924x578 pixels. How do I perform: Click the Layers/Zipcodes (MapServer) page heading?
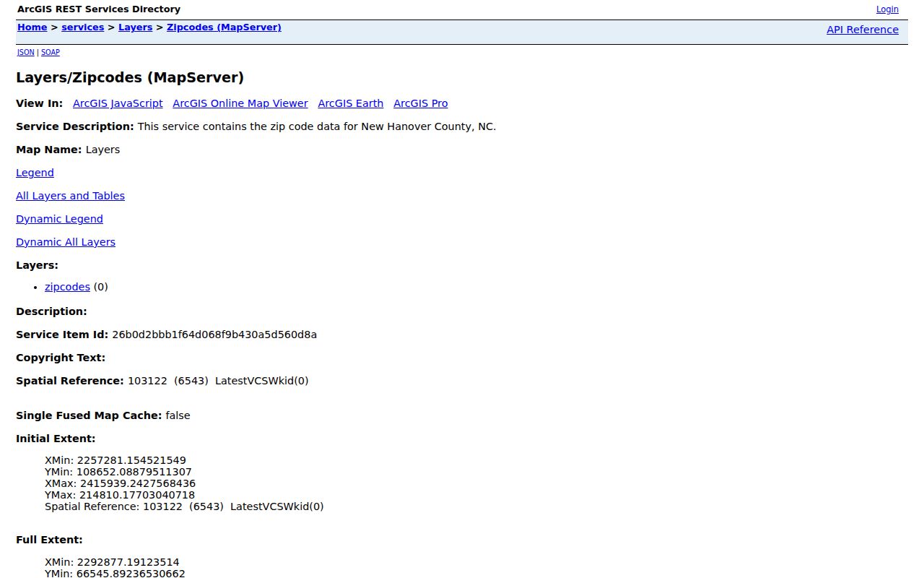(130, 77)
